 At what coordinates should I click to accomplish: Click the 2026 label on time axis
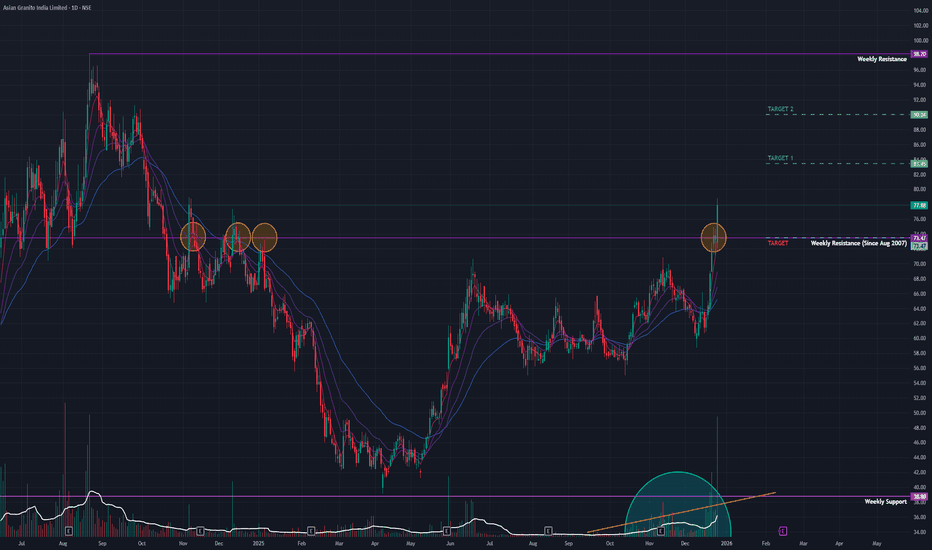(726, 543)
